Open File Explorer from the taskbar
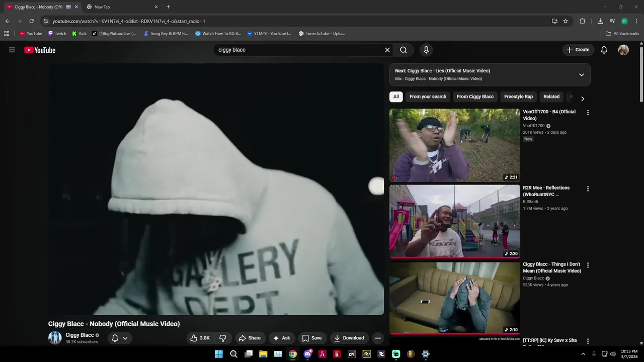 [263, 354]
